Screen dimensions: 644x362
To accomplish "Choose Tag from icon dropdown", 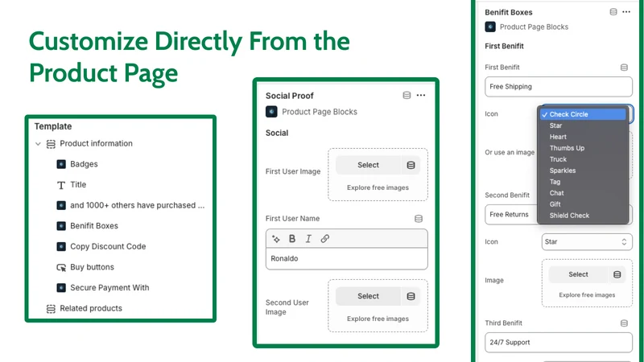I will click(583, 182).
